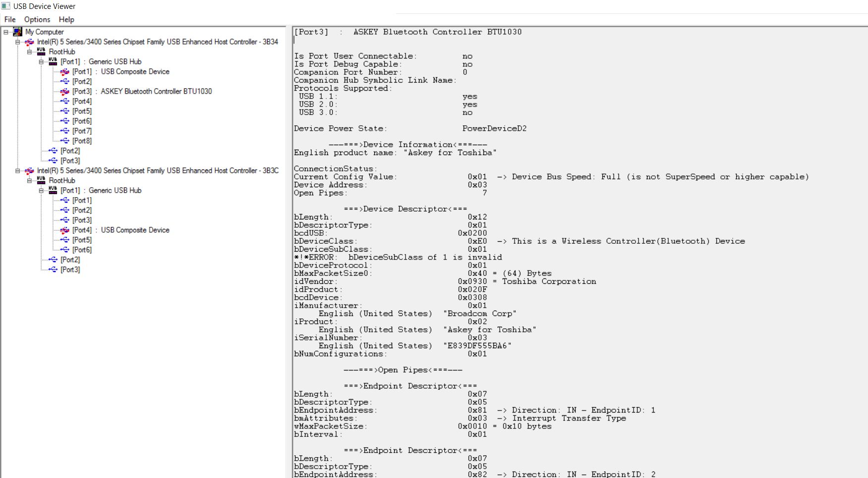868x478 pixels.
Task: Click the [Port5] icon in 3B3C Generic USB Hub
Action: tap(65, 240)
